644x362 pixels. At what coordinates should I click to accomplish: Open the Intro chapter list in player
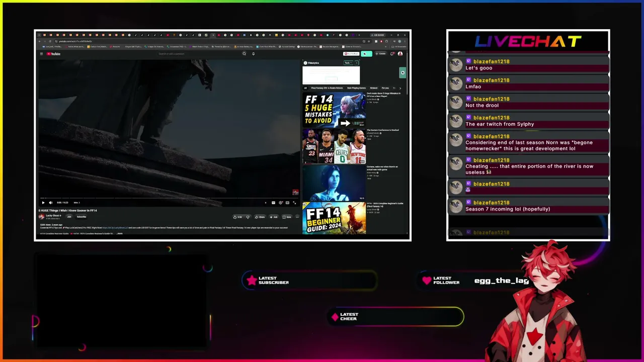76,203
